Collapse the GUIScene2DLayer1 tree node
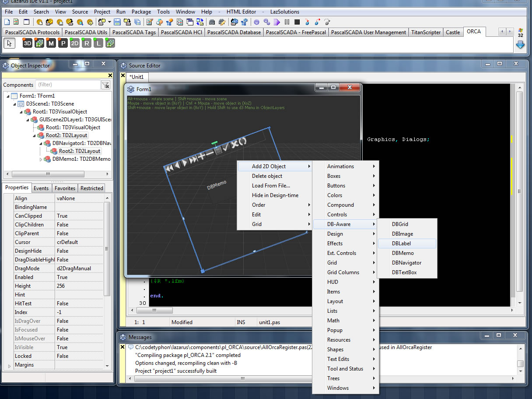Screen dimensions: 532x399 [x=28, y=120]
